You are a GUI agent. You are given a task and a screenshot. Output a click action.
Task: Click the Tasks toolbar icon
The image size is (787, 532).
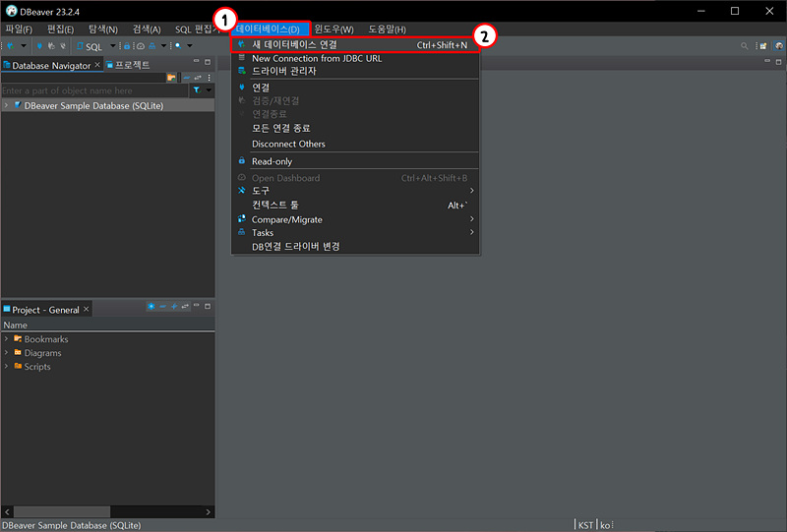click(152, 46)
